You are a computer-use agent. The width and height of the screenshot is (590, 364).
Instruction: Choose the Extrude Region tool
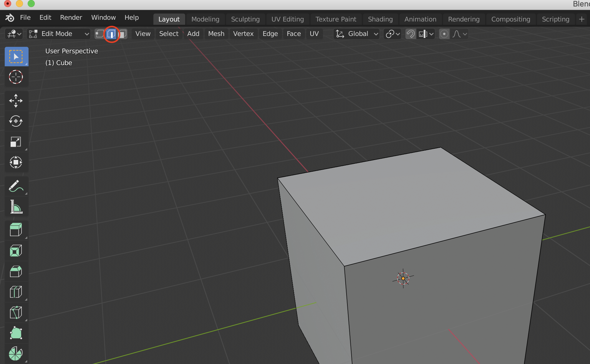click(16, 230)
